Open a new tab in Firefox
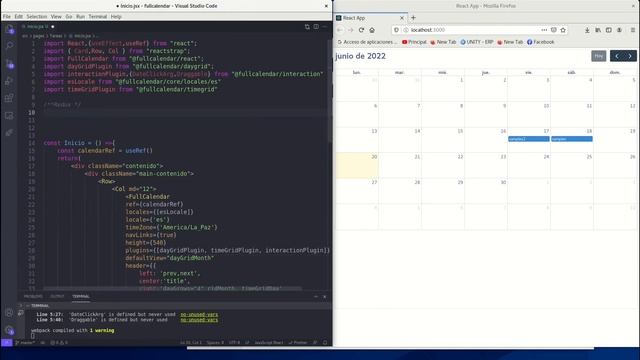Image resolution: width=640 pixels, height=360 pixels. pyautogui.click(x=413, y=18)
